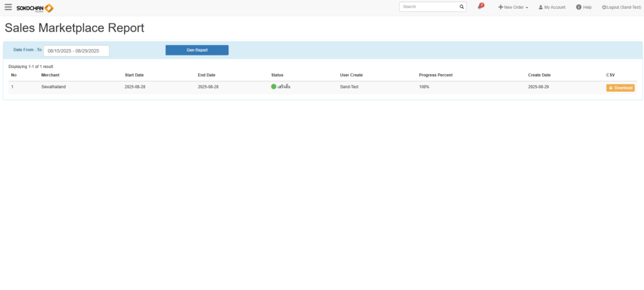Image resolution: width=644 pixels, height=290 pixels.
Task: Click the Status column header
Action: coord(277,75)
